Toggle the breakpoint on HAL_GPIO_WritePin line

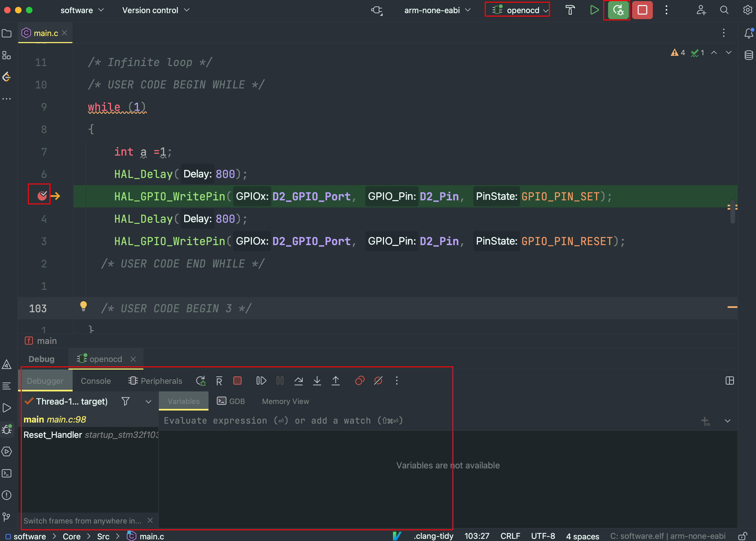pyautogui.click(x=42, y=196)
